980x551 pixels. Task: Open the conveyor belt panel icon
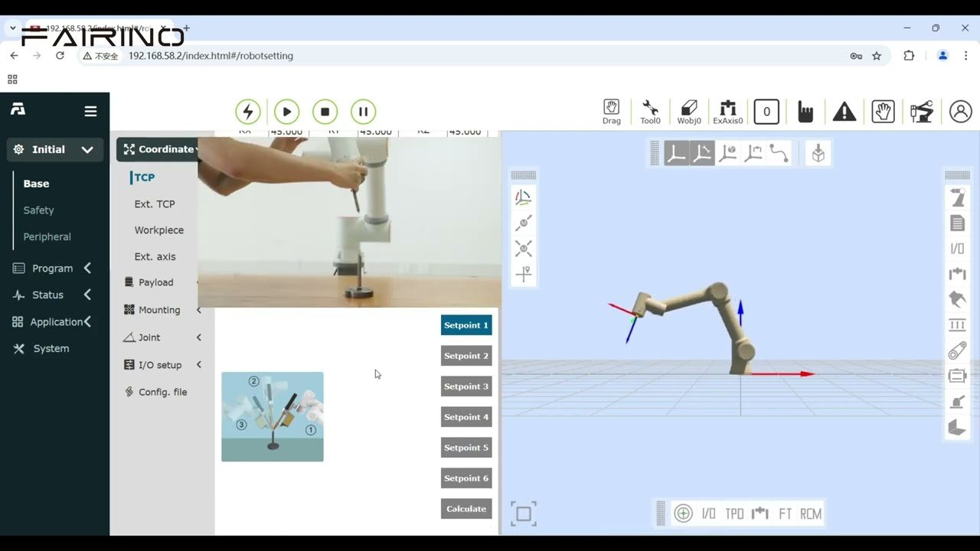(958, 350)
